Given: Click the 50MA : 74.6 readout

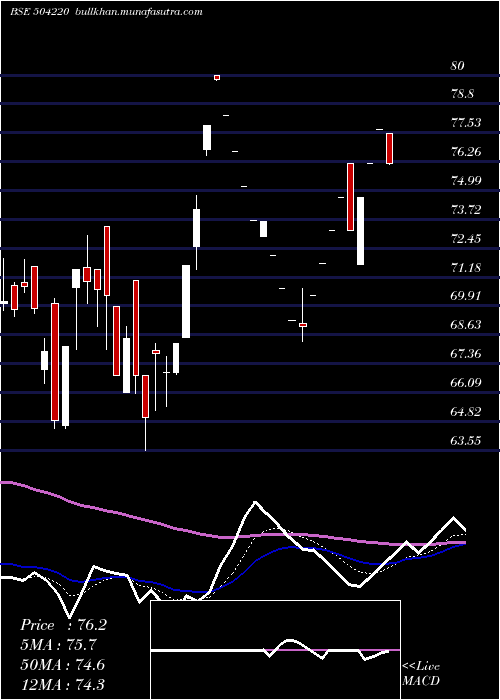Looking at the screenshot, I should pos(62,665).
